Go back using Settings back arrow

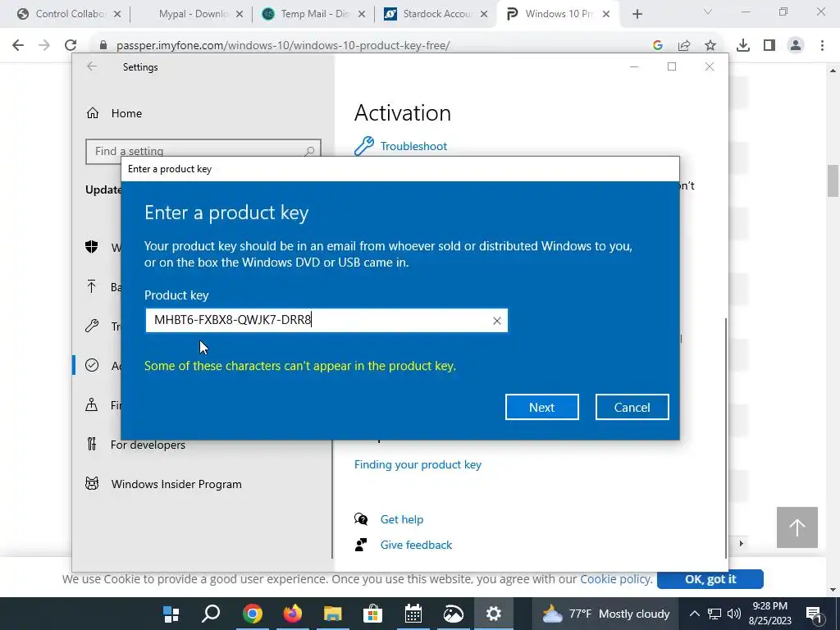click(92, 66)
